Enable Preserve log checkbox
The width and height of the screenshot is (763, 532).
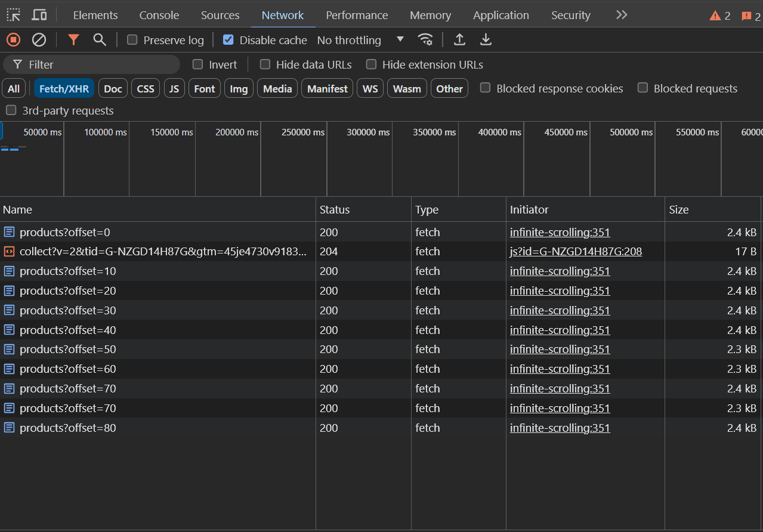(132, 40)
